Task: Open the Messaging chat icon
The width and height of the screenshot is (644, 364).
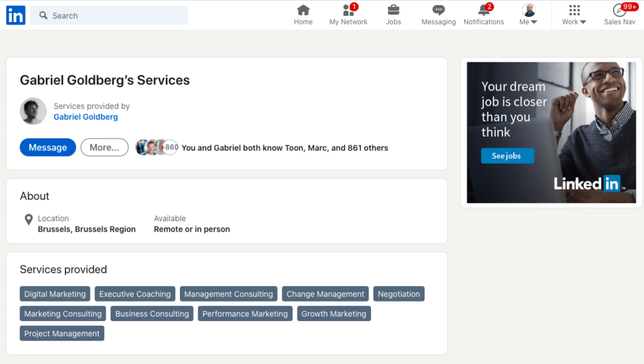Action: tap(438, 10)
